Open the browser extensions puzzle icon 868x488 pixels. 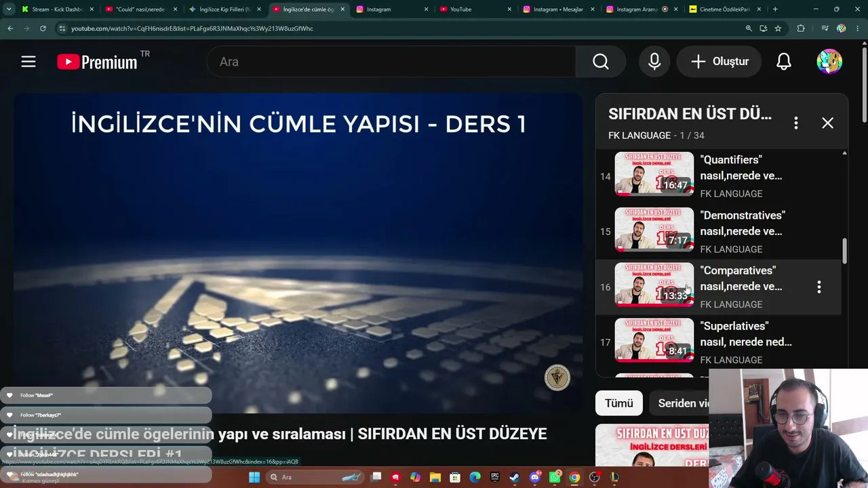coord(801,28)
